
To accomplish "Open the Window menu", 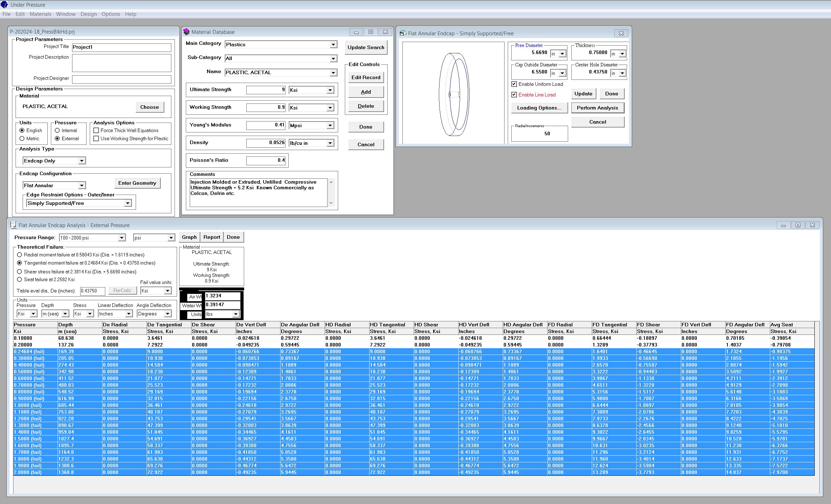I will click(x=66, y=14).
